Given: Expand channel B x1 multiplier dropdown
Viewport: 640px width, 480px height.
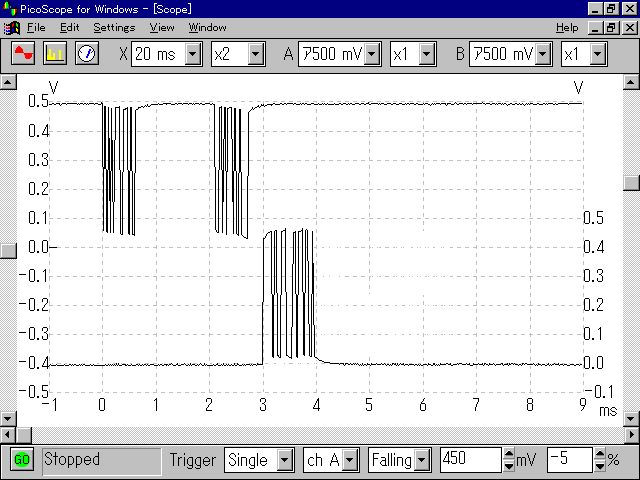Looking at the screenshot, I should (598, 54).
